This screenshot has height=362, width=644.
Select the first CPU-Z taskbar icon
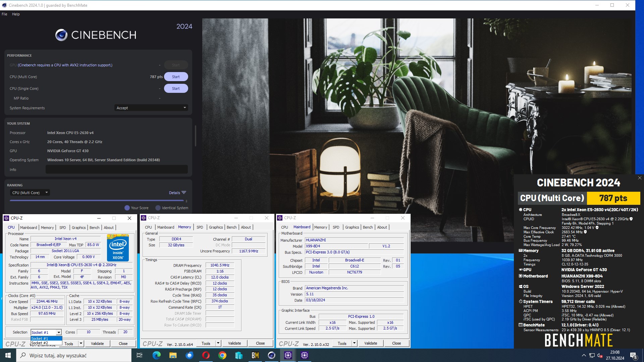pos(288,355)
